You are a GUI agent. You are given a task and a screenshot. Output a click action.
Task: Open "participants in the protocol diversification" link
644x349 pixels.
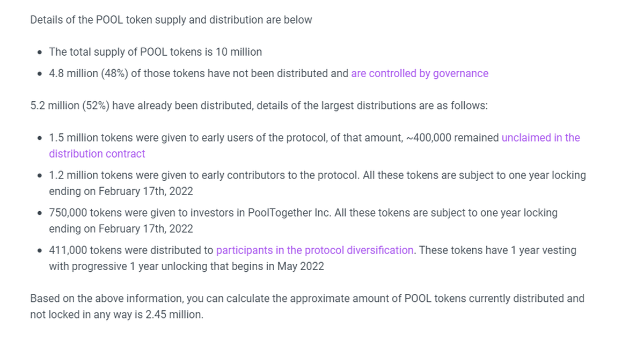314,250
